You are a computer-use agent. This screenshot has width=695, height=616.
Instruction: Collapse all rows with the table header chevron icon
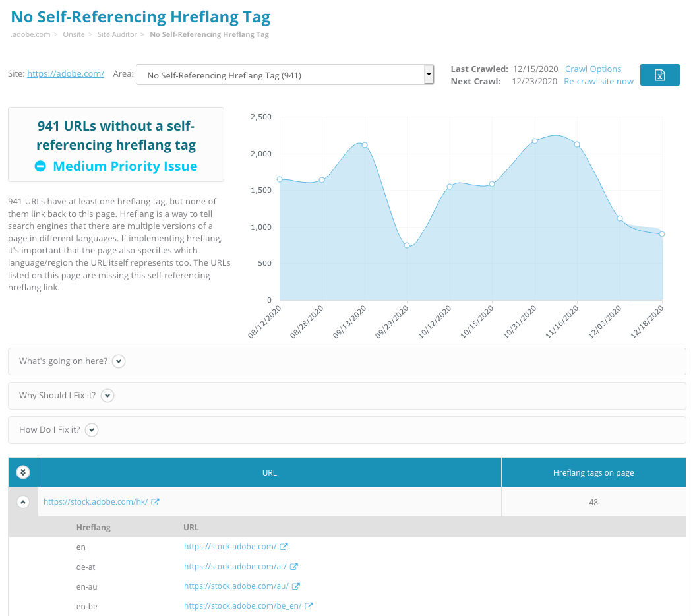22,472
